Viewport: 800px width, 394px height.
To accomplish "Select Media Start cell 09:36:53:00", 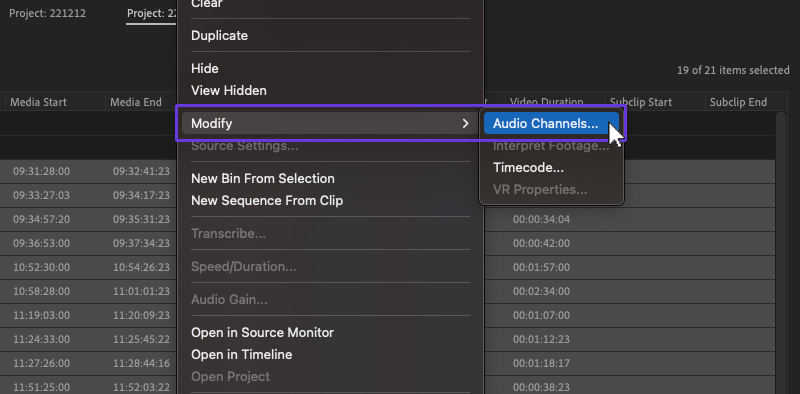I will click(41, 243).
